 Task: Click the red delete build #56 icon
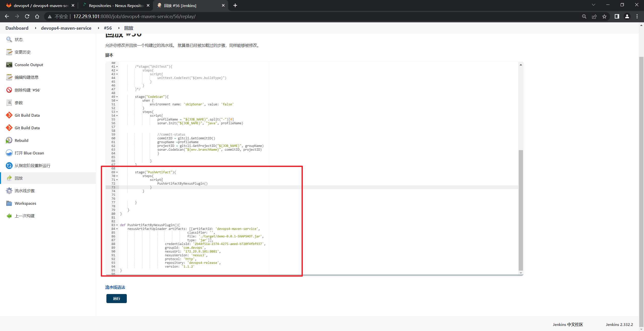click(x=9, y=90)
